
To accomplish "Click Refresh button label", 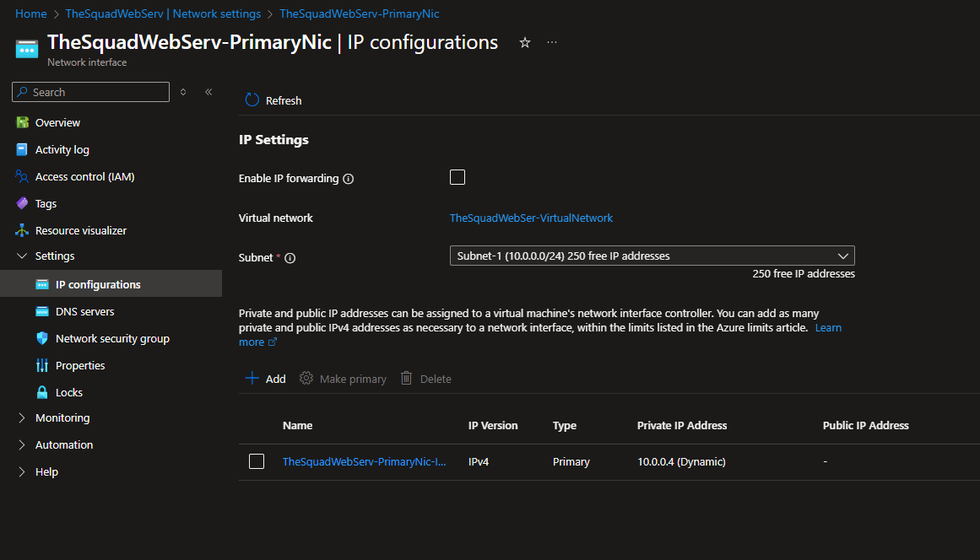I will tap(284, 100).
